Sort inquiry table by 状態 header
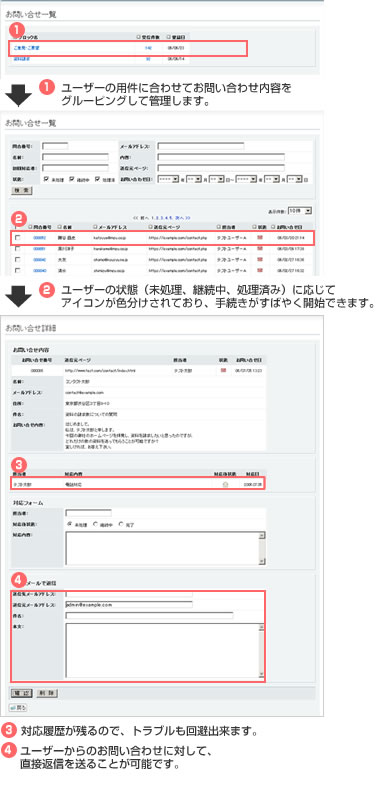Image resolution: width=380 pixels, height=790 pixels. click(x=260, y=227)
